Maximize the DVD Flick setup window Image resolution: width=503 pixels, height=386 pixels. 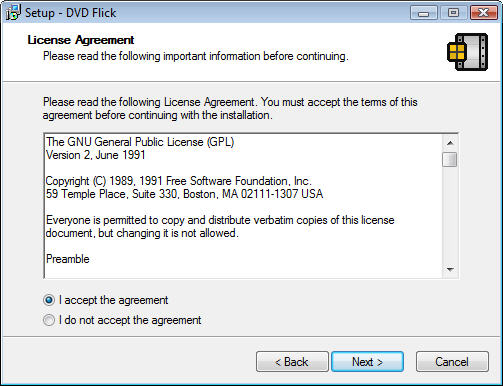[453, 13]
